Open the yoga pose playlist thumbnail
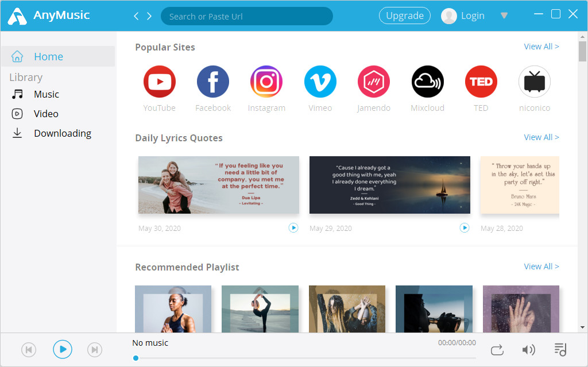The image size is (588, 367). point(260,309)
